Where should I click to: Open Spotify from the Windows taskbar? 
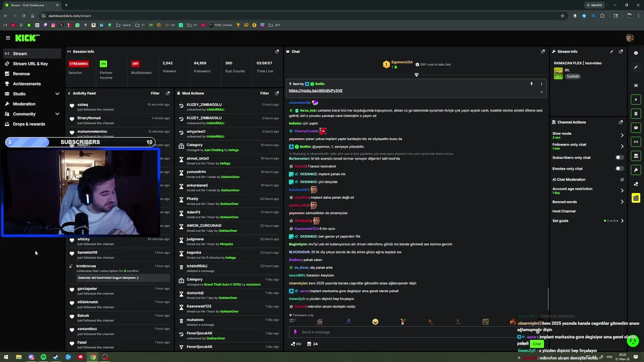pyautogui.click(x=43, y=357)
